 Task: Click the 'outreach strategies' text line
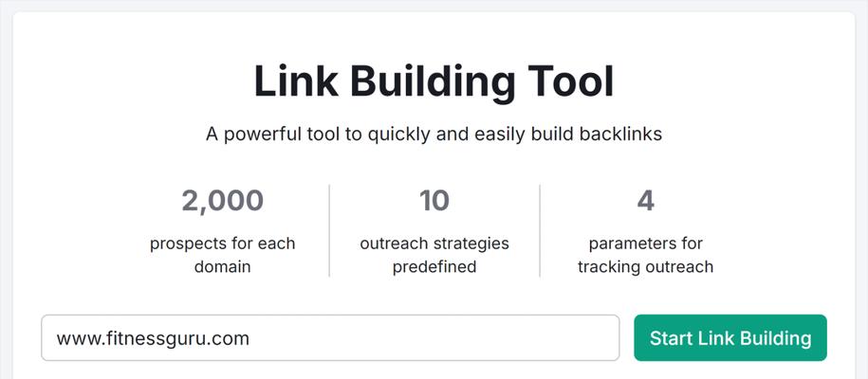(x=434, y=244)
